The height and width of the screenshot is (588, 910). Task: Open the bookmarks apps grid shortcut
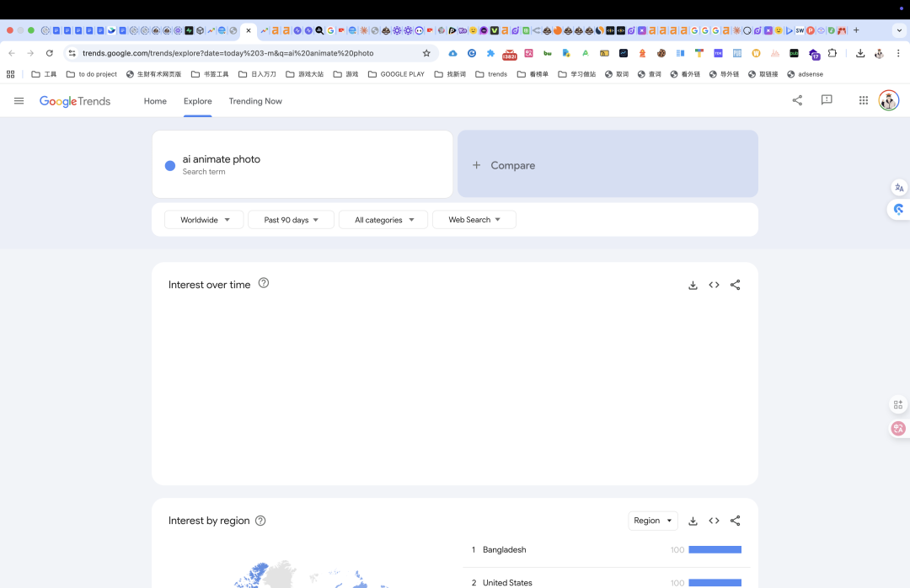tap(10, 74)
